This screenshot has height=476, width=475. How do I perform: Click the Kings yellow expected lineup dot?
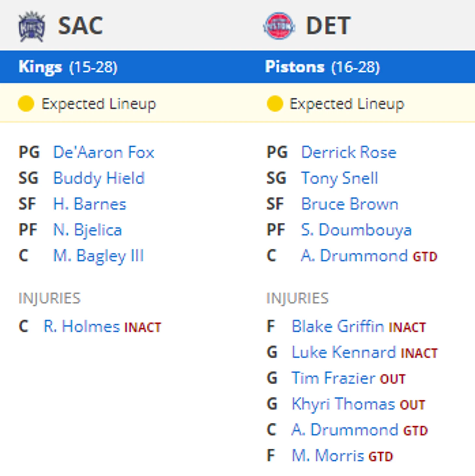[26, 104]
